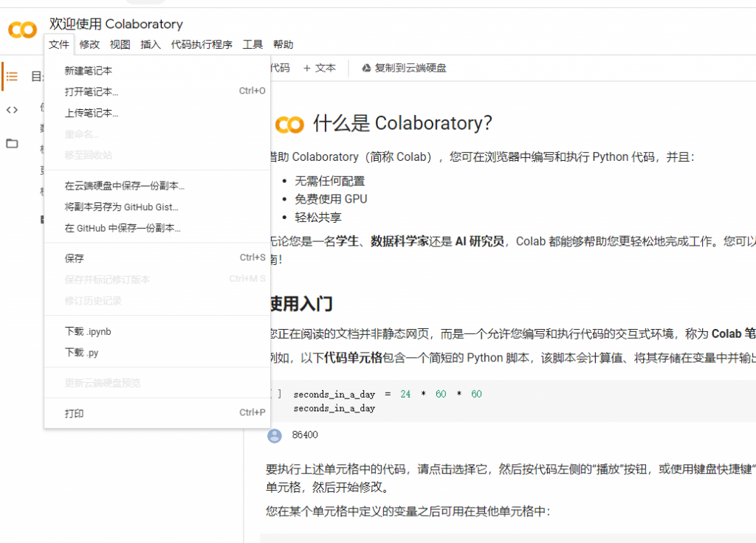
Task: Click the Colab logo beside 什么是 Colaboratory
Action: (289, 124)
